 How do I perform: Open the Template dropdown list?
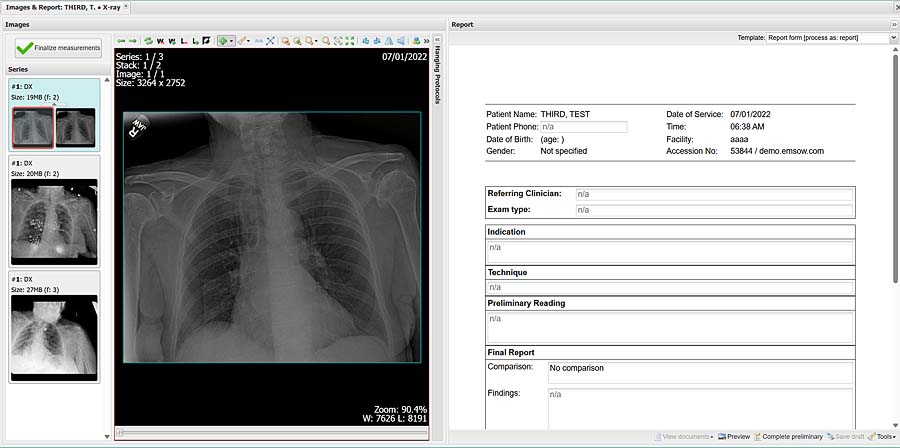(x=893, y=38)
